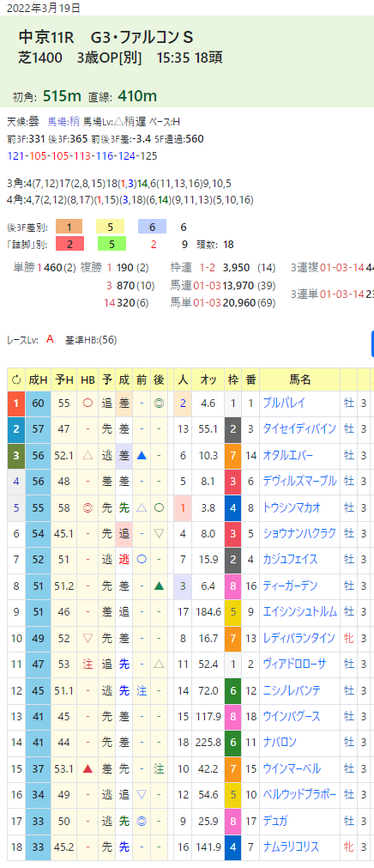Select orange 後3F差別 swatch labeled 1

69,227
